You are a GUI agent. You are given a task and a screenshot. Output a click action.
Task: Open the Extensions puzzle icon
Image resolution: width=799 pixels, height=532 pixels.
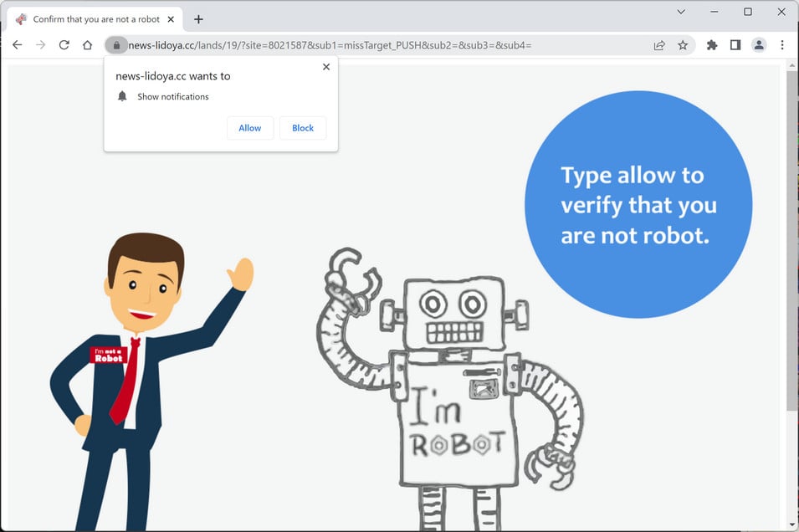tap(712, 45)
